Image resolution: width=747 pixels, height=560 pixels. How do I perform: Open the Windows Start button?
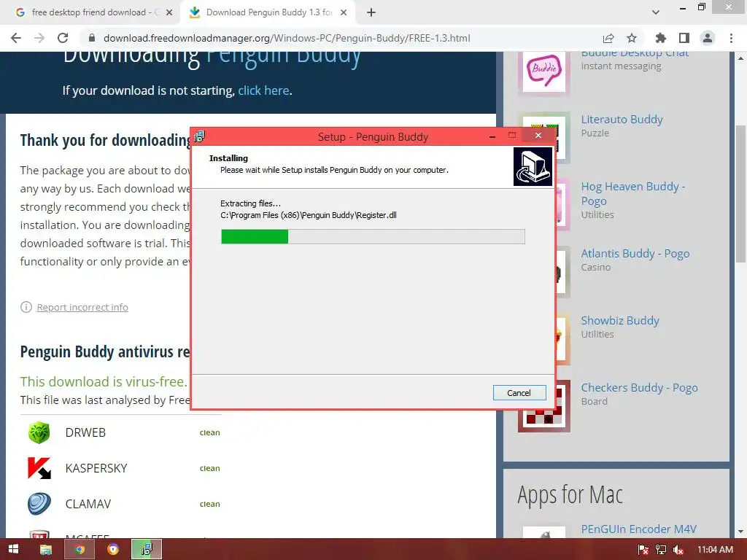click(13, 550)
